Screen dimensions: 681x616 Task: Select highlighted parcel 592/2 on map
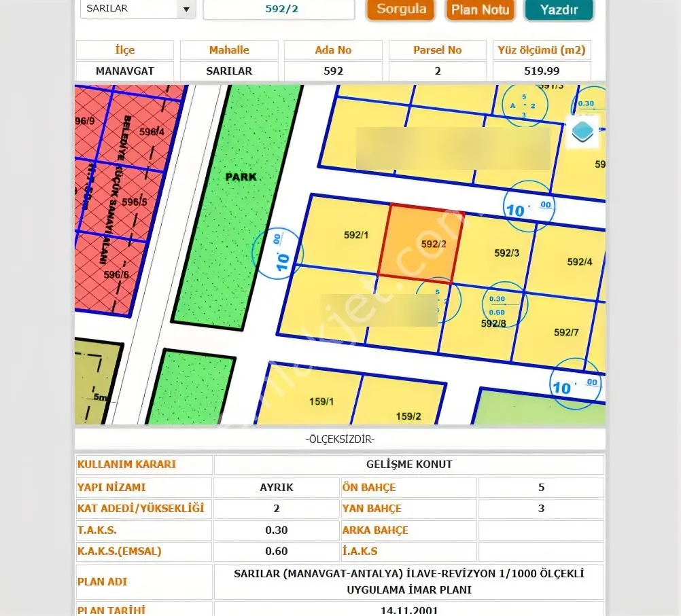point(421,244)
